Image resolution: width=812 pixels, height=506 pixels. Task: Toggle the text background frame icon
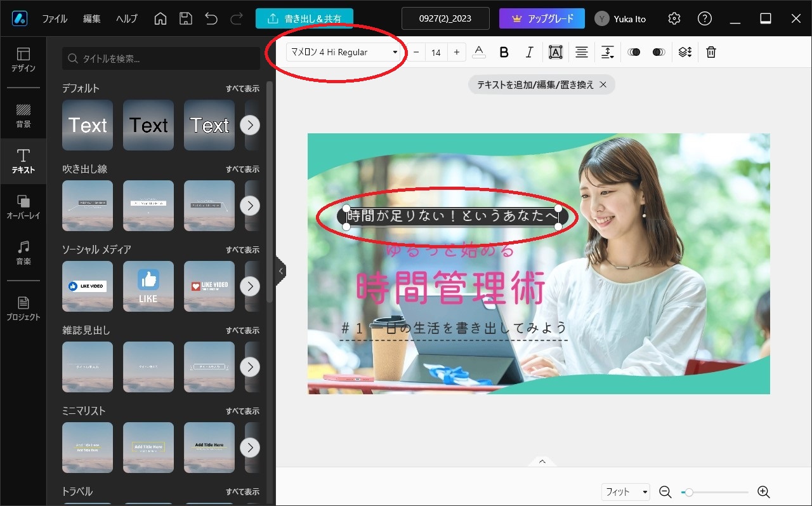pos(556,52)
